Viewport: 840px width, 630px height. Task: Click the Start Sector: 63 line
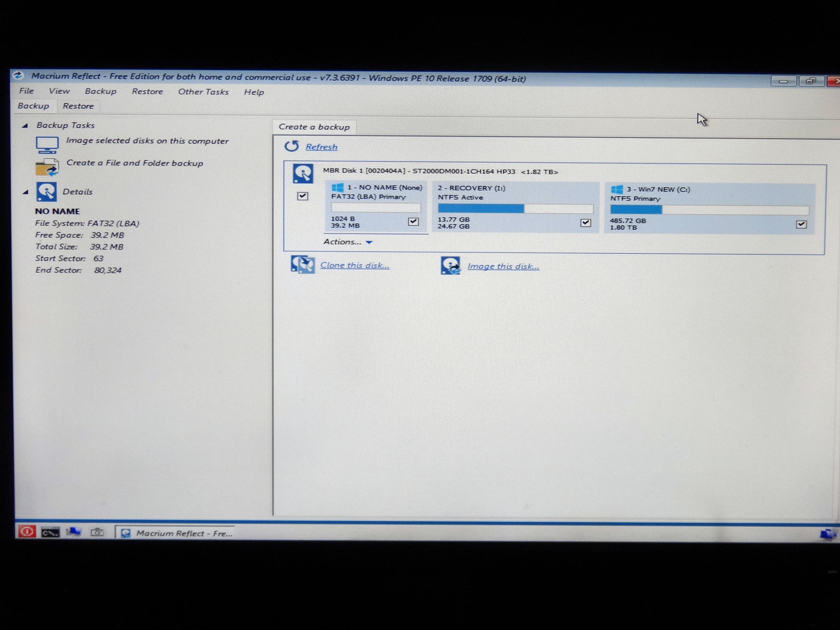(x=69, y=259)
